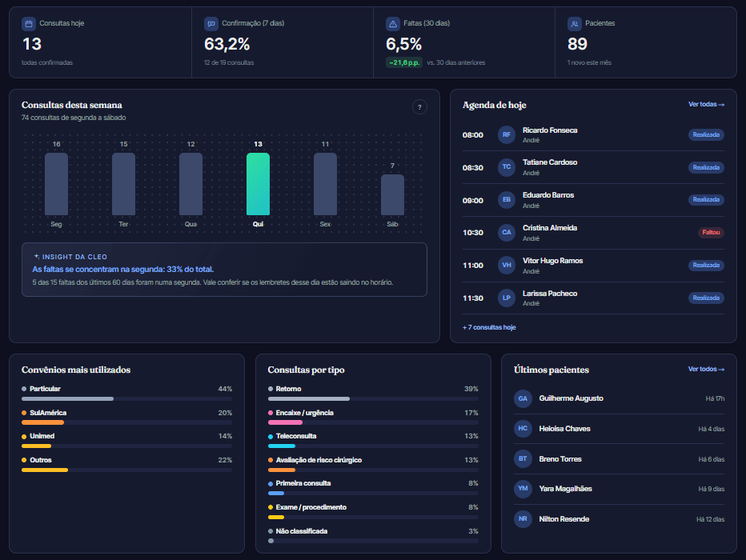This screenshot has width=746, height=560.
Task: Click the Realizada badge for Ricardo Fonseca
Action: [706, 134]
